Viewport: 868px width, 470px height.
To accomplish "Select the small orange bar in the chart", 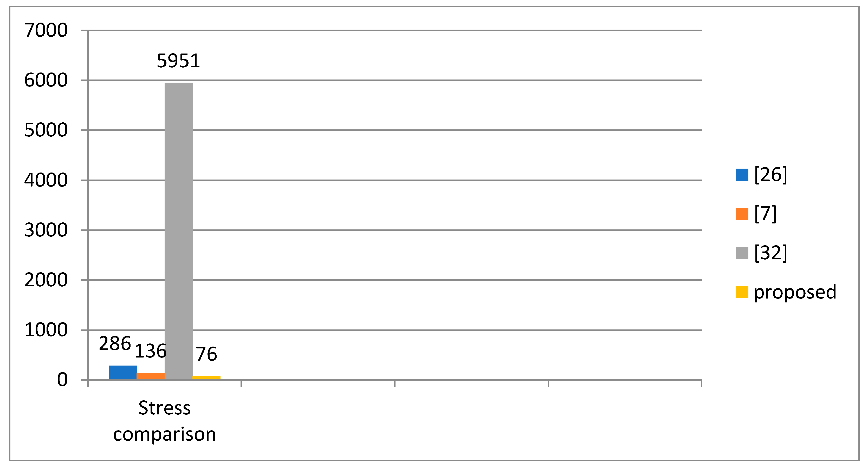I will [x=151, y=376].
